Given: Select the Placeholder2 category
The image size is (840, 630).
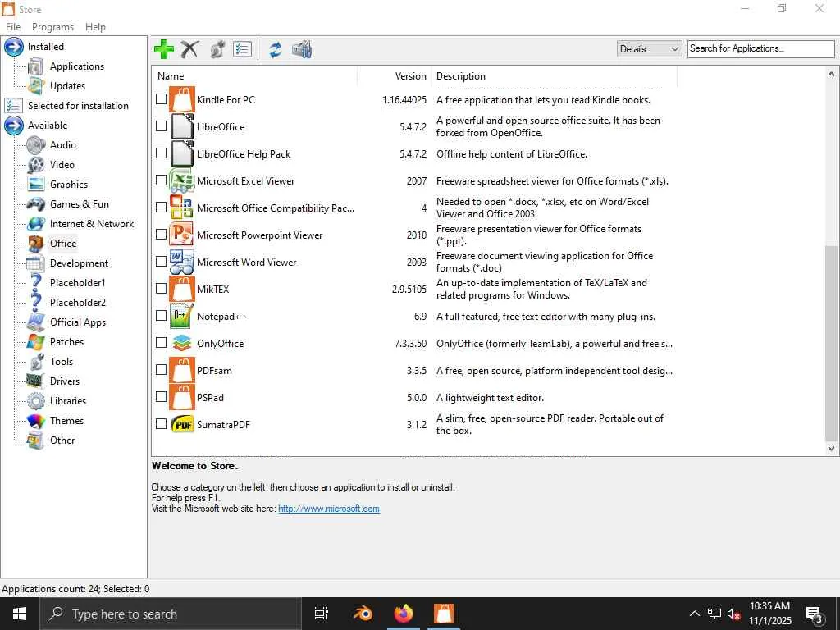Looking at the screenshot, I should [x=78, y=303].
